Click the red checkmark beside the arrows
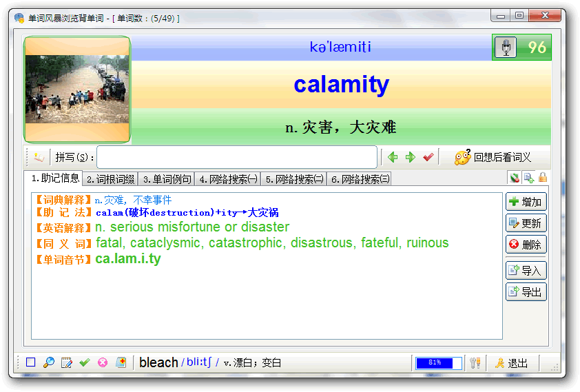Viewport: 580px width, 392px height. click(x=428, y=157)
